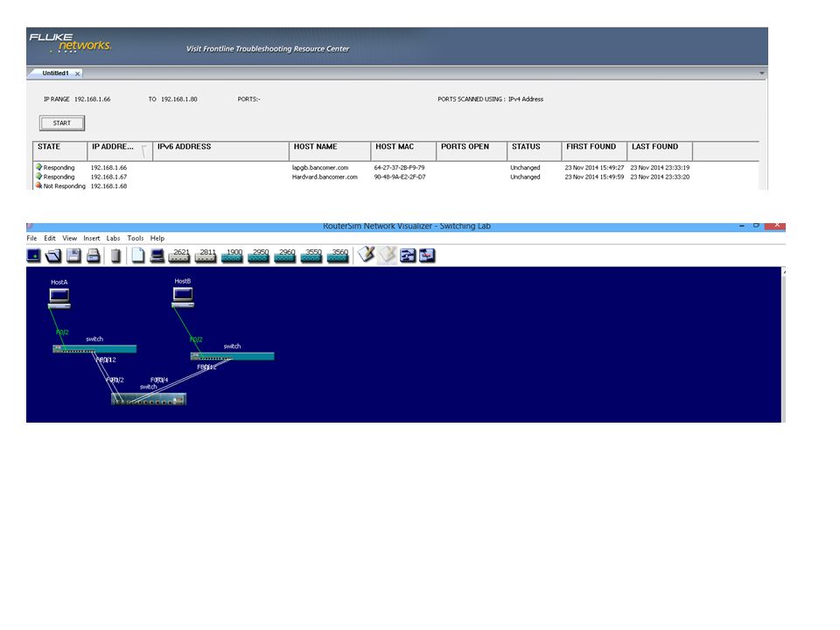Select the row for 192.168.1.67
This screenshot has height=630, width=840.
tap(395, 177)
